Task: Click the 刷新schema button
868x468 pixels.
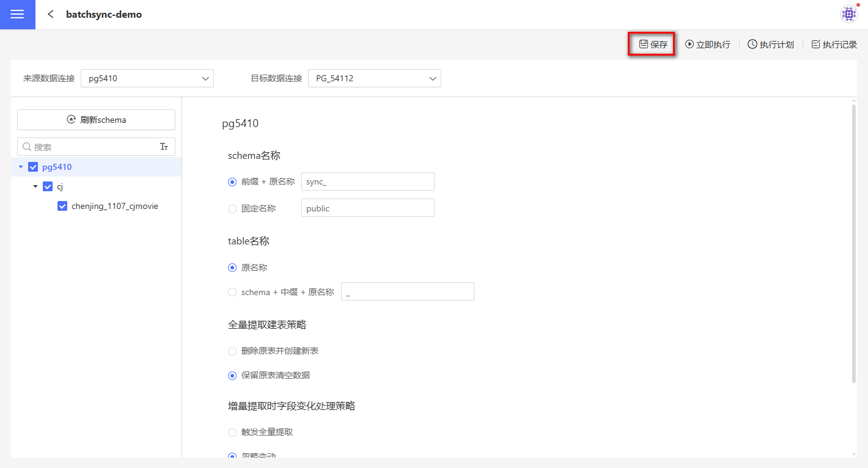Action: (96, 120)
